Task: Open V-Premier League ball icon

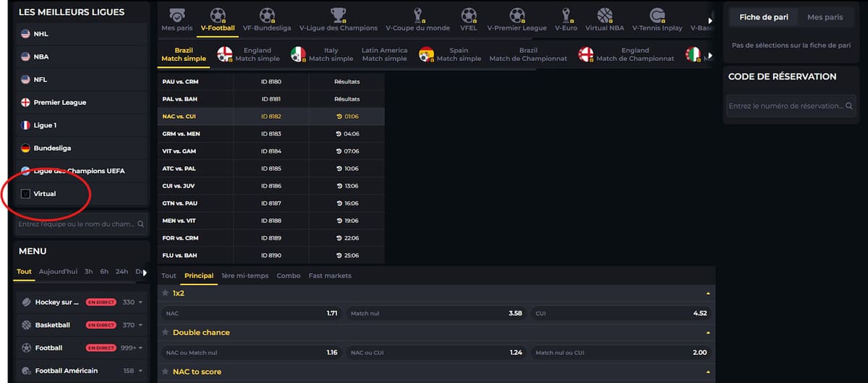Action: tap(516, 15)
